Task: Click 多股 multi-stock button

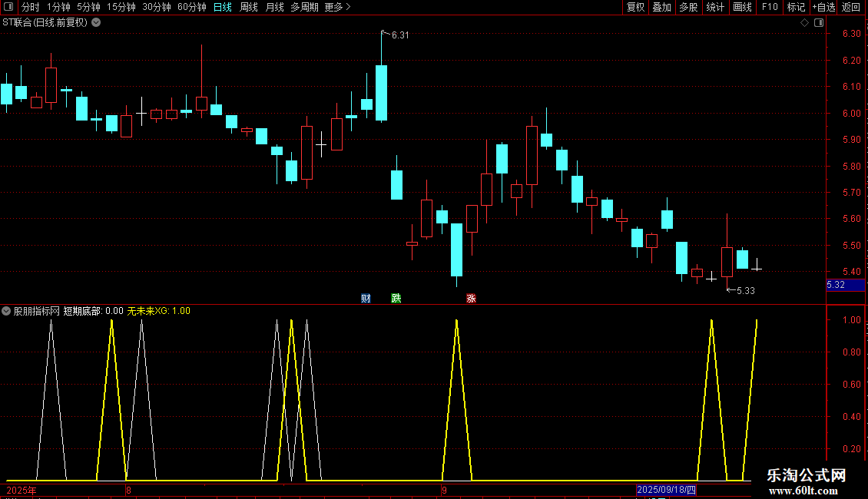Action: tap(688, 7)
